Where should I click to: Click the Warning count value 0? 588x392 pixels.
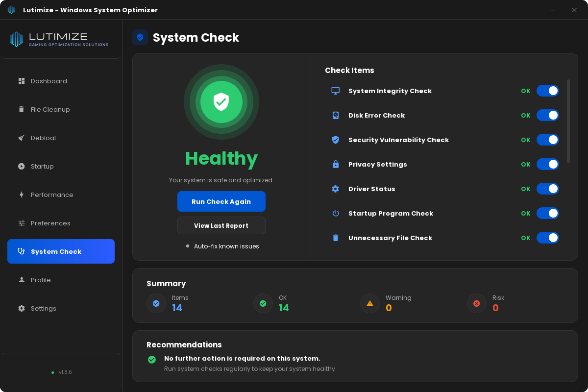[x=389, y=308]
